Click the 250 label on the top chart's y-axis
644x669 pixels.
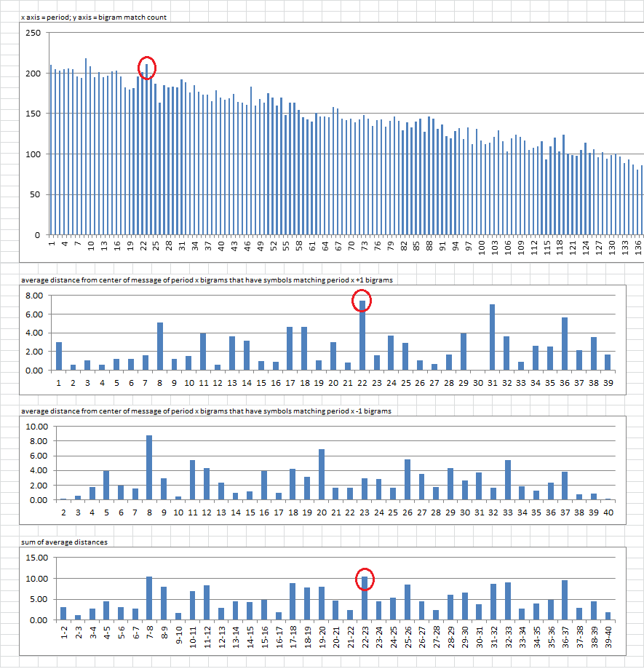click(32, 33)
